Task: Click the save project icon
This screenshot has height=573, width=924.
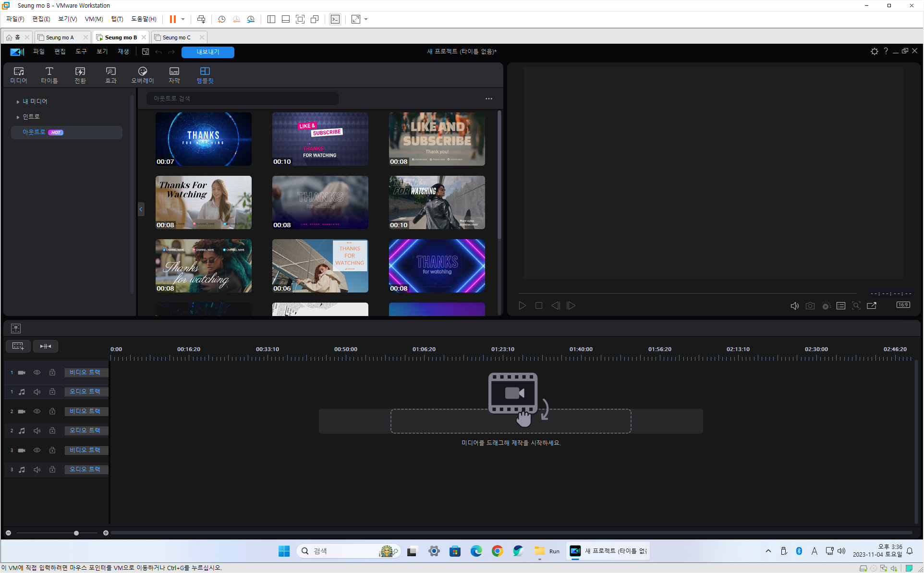Action: pyautogui.click(x=146, y=52)
